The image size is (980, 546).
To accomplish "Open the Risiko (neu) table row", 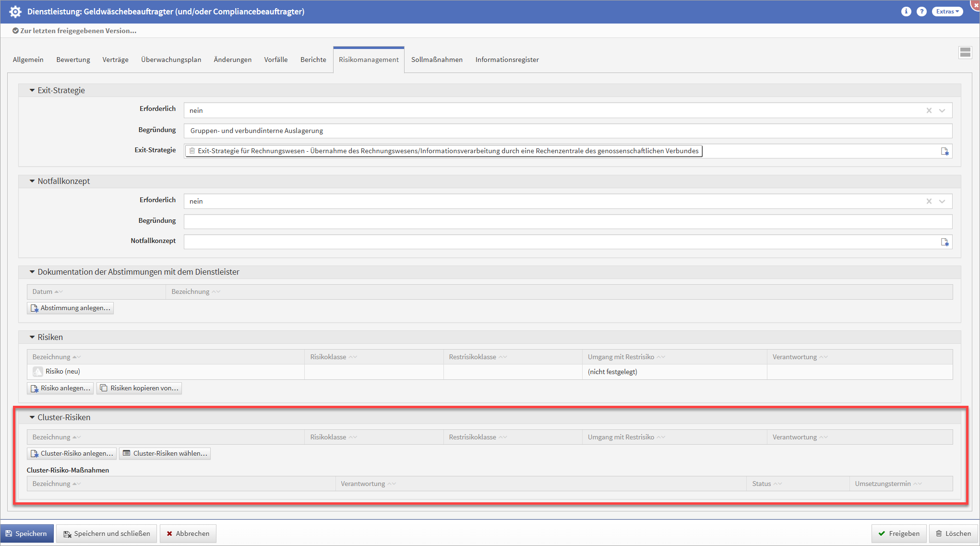I will pyautogui.click(x=63, y=371).
